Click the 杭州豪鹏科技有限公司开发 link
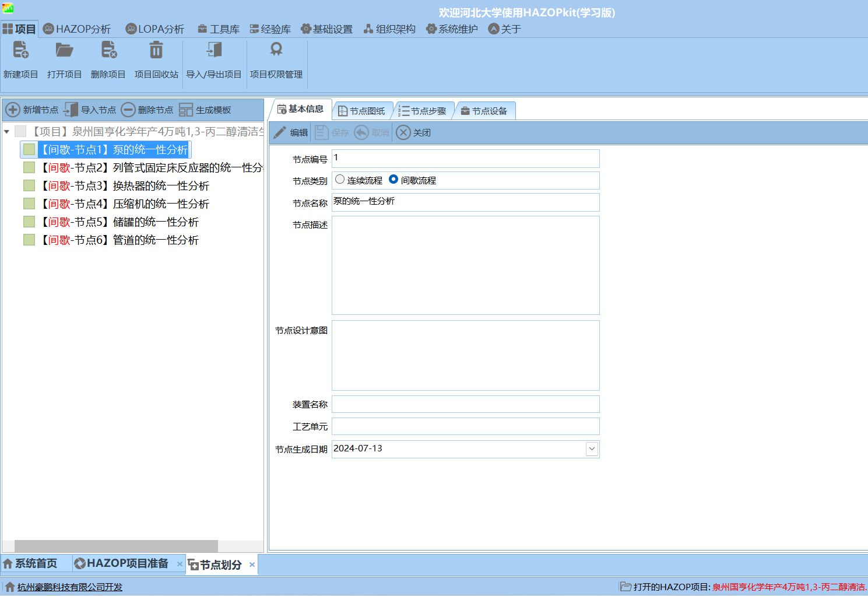 click(x=70, y=587)
